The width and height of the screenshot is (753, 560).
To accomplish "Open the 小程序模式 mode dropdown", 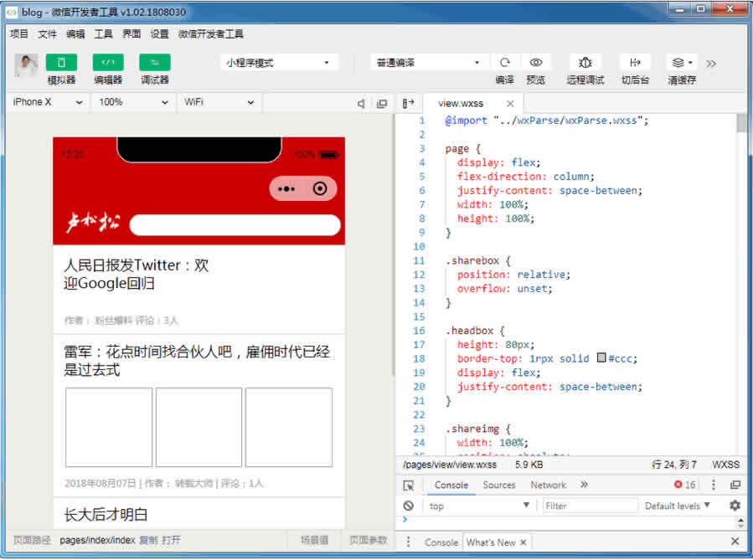I will (x=279, y=63).
